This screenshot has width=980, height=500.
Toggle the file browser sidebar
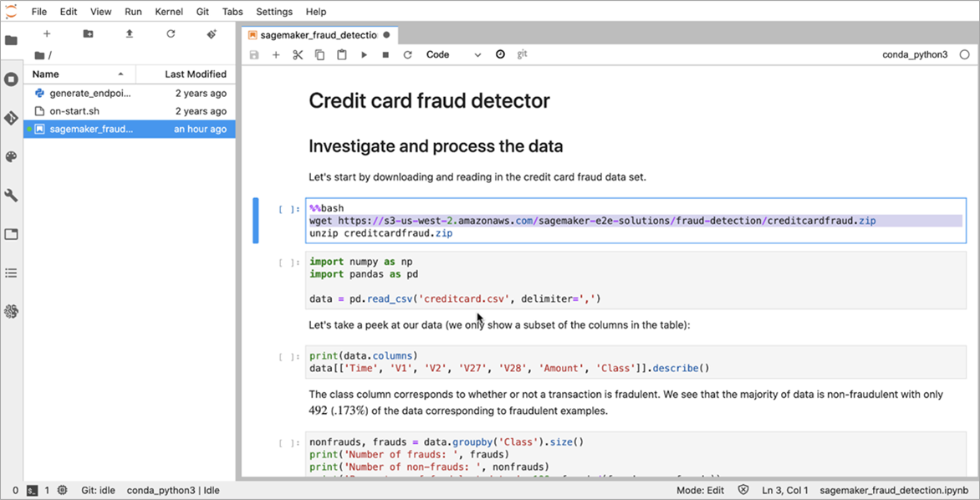(11, 38)
